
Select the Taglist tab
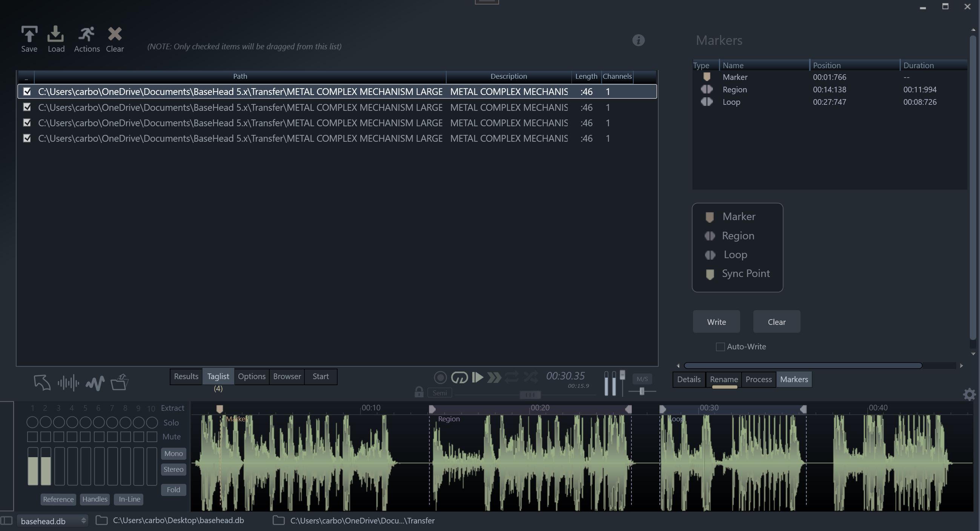218,376
